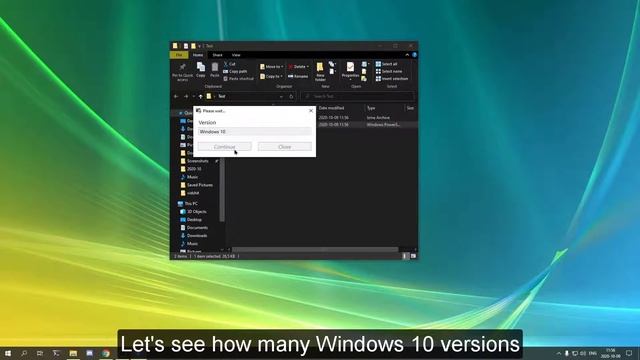
Task: Click the Forward navigation arrow
Action: (x=186, y=96)
